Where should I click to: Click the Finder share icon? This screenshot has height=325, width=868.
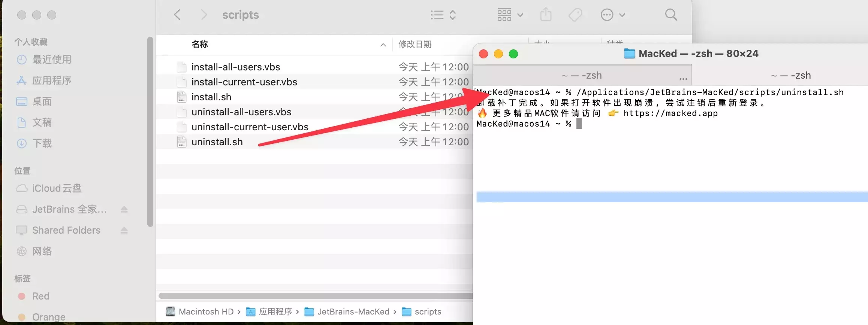pos(546,15)
